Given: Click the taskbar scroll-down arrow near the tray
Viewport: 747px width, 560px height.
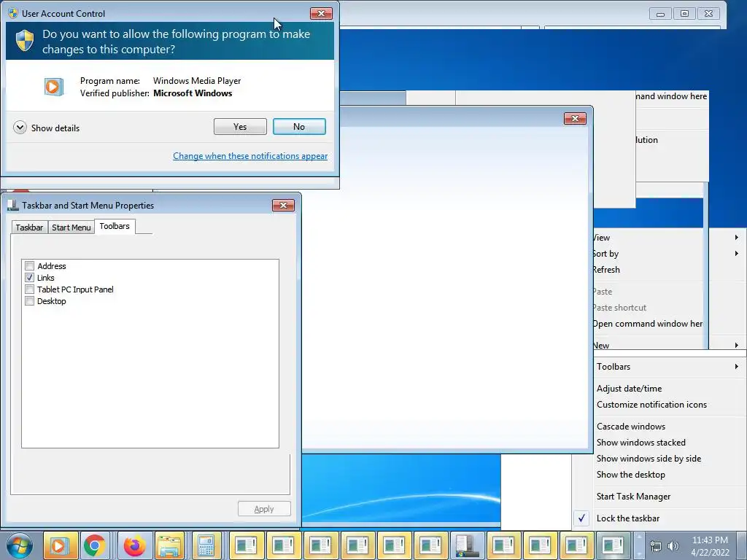Looking at the screenshot, I should coord(639,554).
